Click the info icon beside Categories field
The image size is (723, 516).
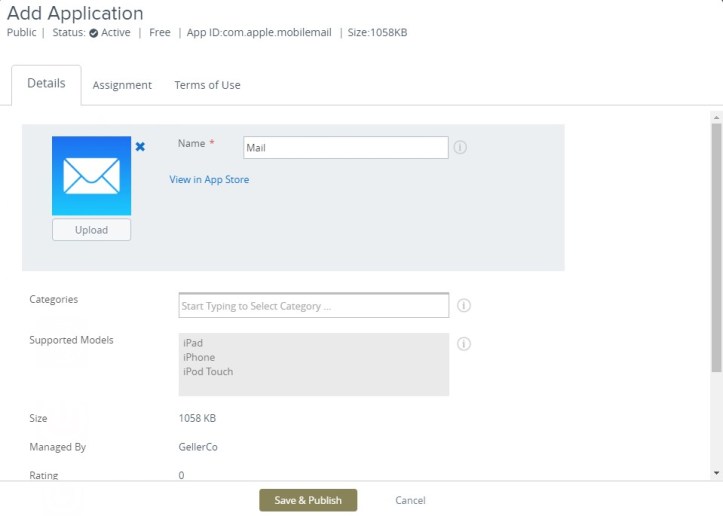pos(464,306)
